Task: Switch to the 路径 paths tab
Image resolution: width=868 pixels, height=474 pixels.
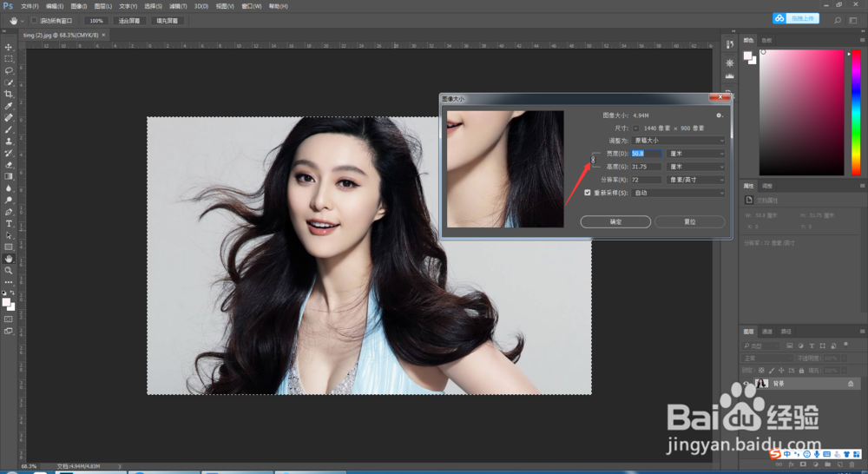Action: [786, 332]
